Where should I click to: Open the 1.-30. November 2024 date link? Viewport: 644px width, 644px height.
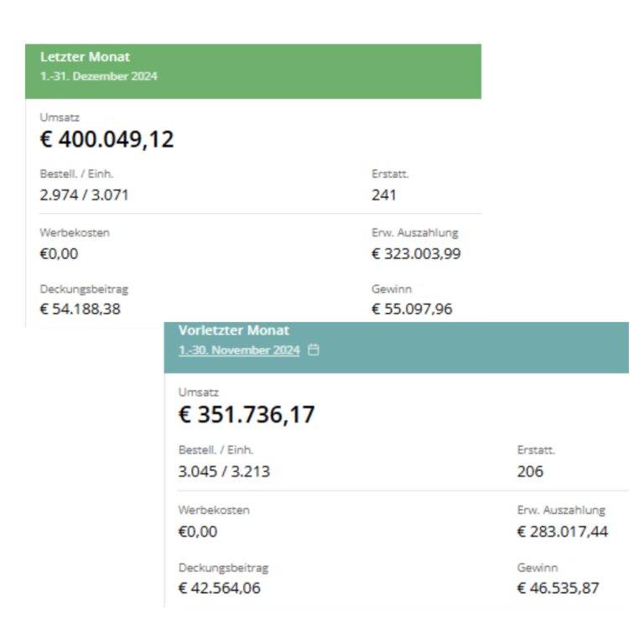click(x=239, y=350)
